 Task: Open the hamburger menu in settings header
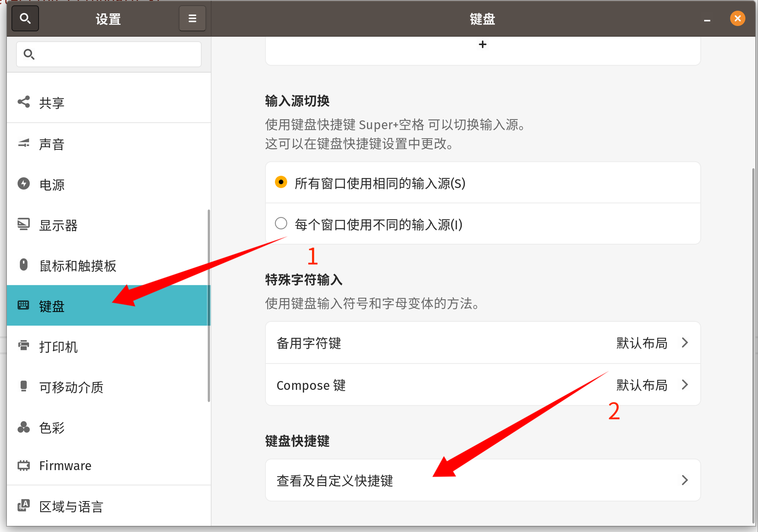coord(192,18)
